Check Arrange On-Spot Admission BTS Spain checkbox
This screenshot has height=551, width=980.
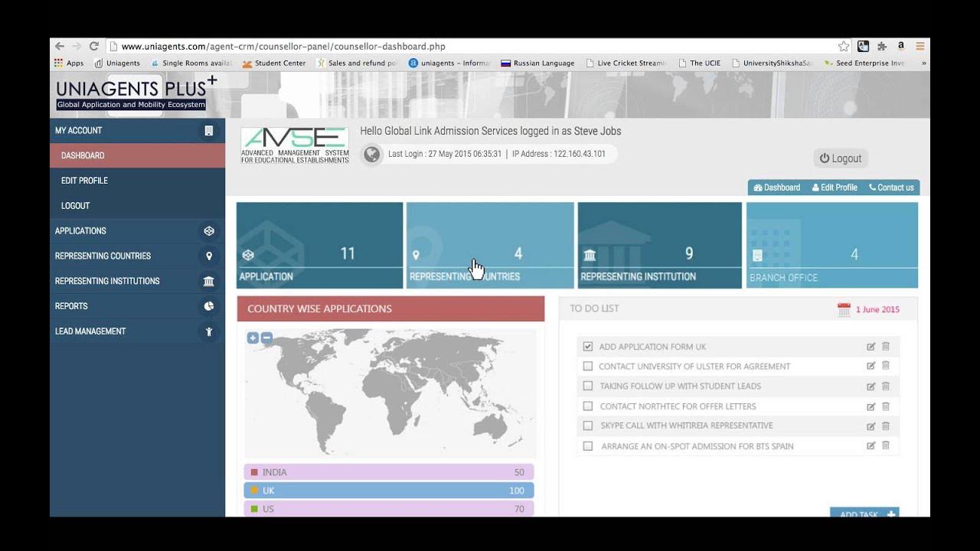(588, 446)
